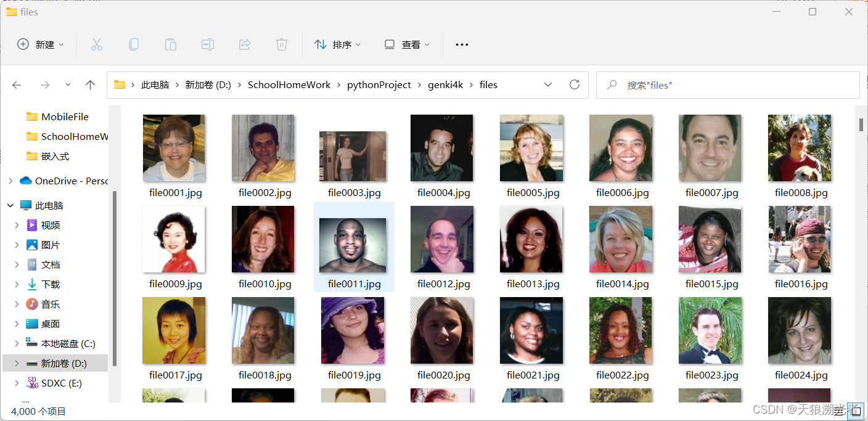Select the 文档 documents icon
The width and height of the screenshot is (868, 421).
tap(32, 264)
